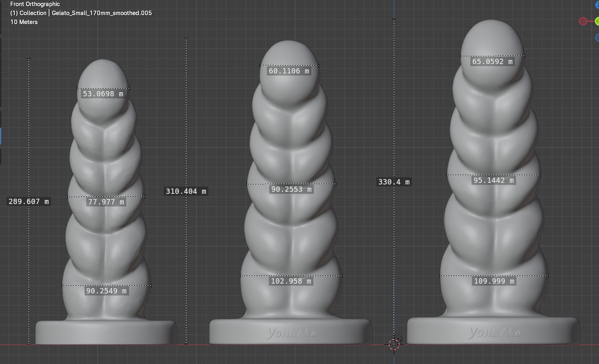Click the blue Z axis gizmo ball
The image size is (599, 364).
pyautogui.click(x=597, y=5)
